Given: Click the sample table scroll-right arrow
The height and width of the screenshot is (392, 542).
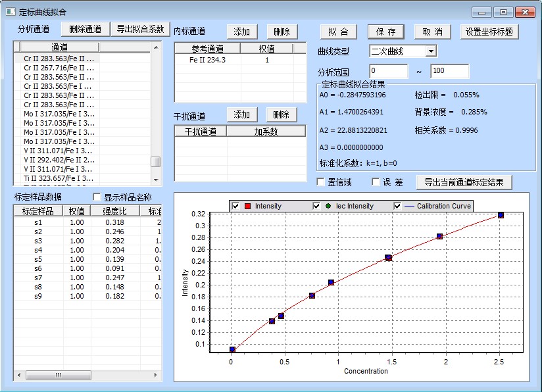Looking at the screenshot, I should pyautogui.click(x=156, y=375).
